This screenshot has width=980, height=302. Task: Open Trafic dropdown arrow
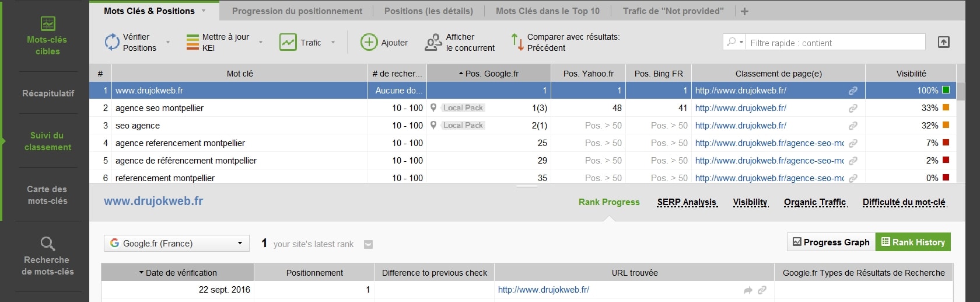click(333, 42)
